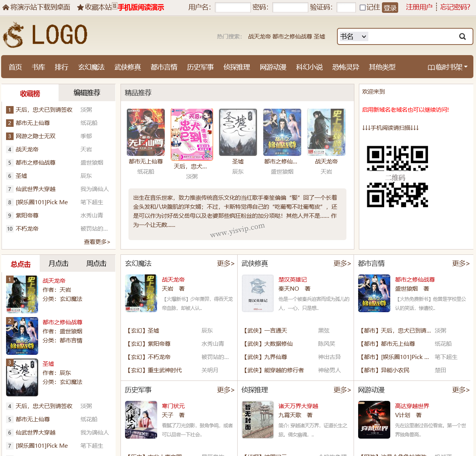This screenshot has width=476, height=456.
Task: Click the 用户名 username input field
Action: click(x=233, y=8)
